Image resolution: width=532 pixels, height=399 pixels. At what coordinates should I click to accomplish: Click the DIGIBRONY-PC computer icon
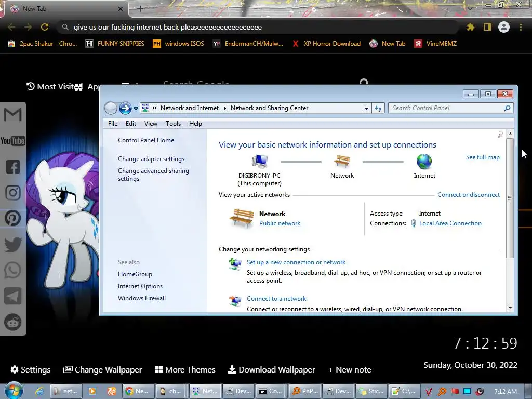260,162
